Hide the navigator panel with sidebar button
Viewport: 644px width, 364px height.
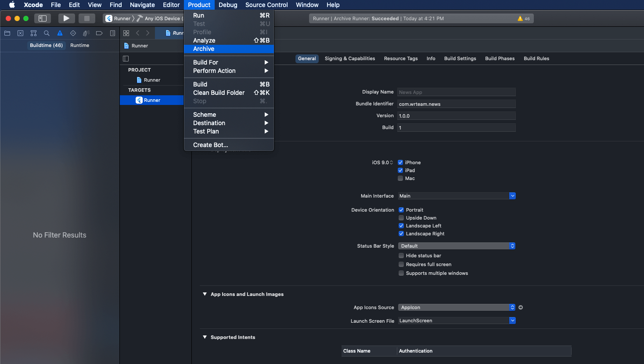pyautogui.click(x=43, y=18)
